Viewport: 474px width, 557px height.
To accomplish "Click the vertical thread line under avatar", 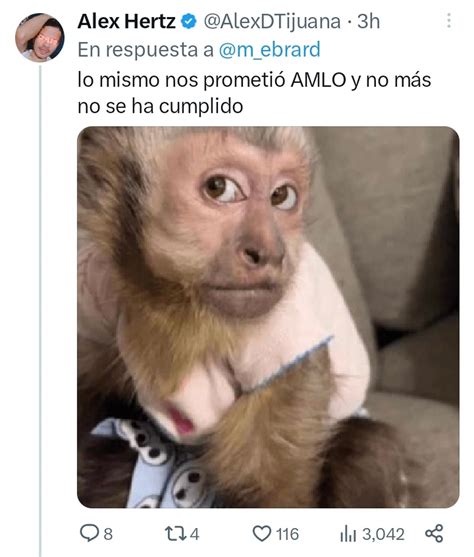I will [x=40, y=311].
